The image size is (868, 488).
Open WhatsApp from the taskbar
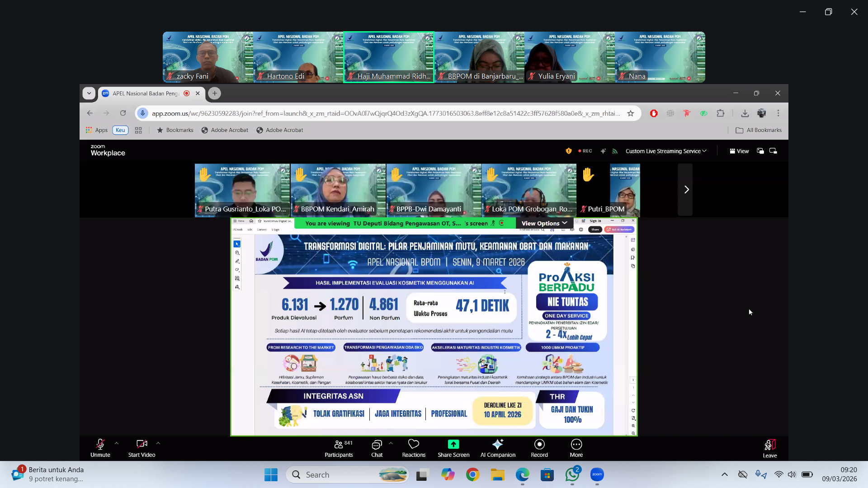click(x=572, y=474)
